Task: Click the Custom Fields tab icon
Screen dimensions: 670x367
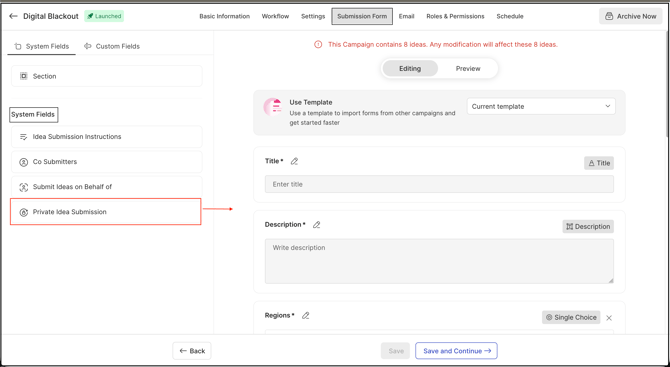Action: 88,46
